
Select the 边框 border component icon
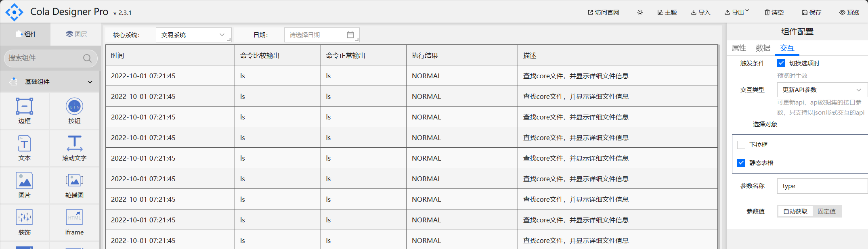tap(24, 107)
